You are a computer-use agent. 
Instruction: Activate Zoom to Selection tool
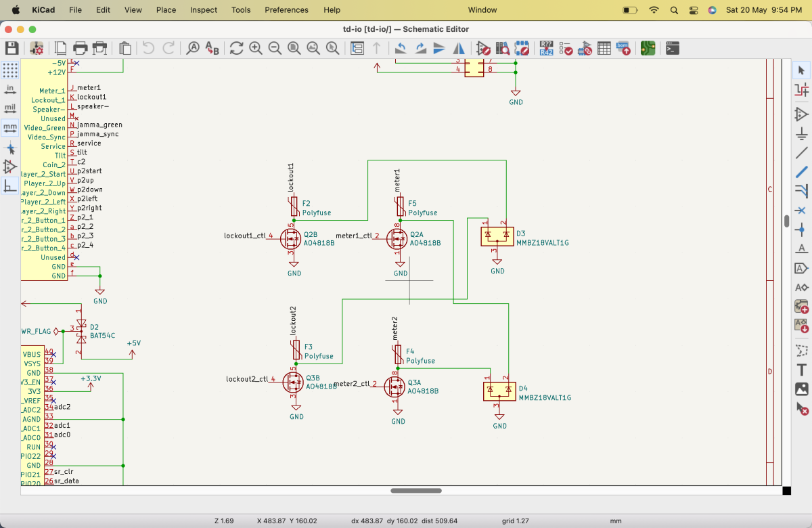[333, 48]
